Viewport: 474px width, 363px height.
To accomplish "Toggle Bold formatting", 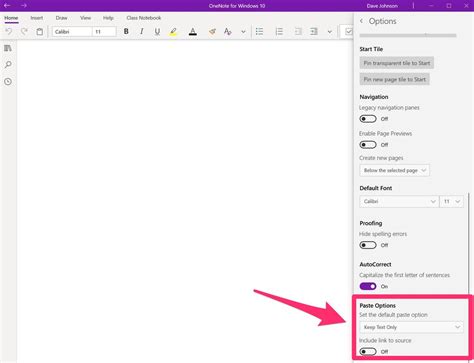I will (x=126, y=31).
